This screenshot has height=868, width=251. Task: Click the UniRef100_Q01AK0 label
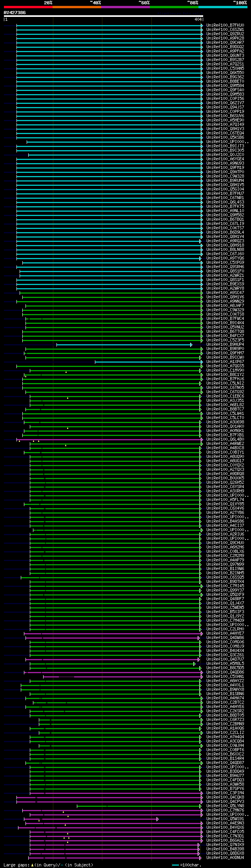225,427
